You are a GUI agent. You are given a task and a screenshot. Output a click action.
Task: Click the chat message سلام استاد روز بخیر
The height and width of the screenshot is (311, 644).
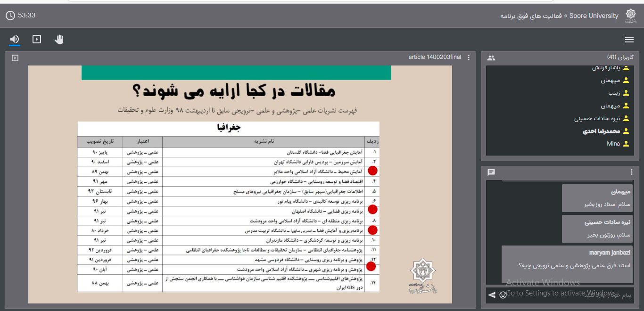(596, 198)
